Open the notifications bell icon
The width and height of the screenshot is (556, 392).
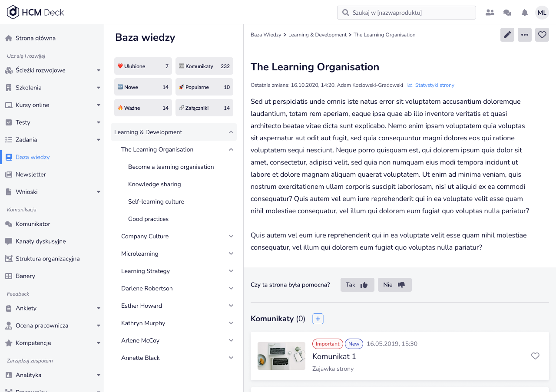[x=525, y=13]
